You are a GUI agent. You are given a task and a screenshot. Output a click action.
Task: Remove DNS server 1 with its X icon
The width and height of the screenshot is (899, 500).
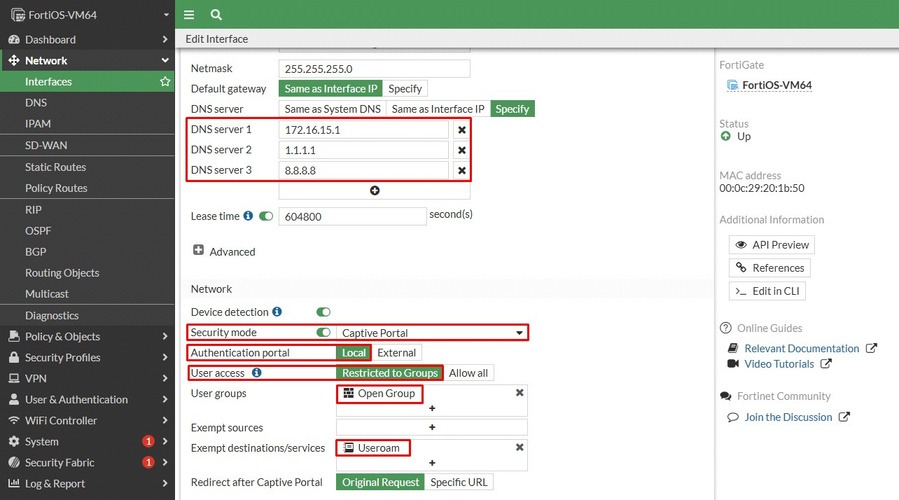(462, 130)
